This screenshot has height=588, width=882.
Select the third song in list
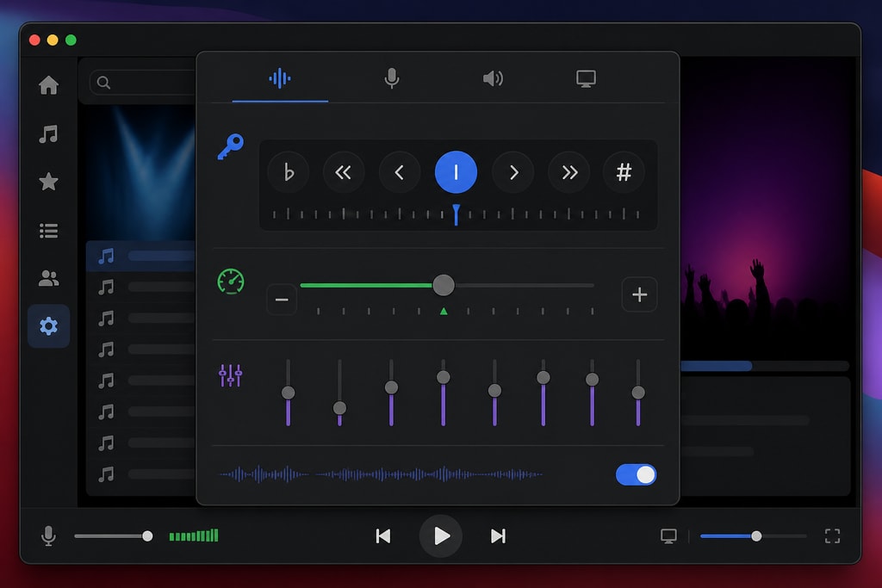[x=140, y=319]
